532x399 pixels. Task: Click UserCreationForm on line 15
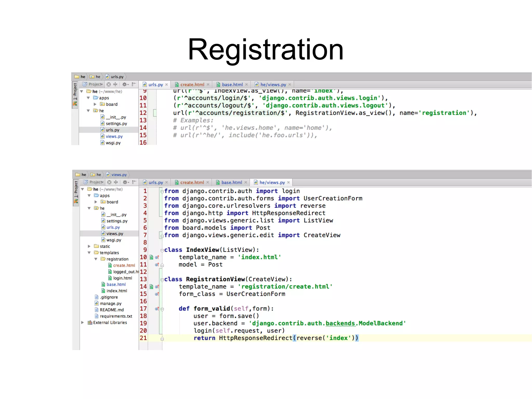[x=256, y=294]
